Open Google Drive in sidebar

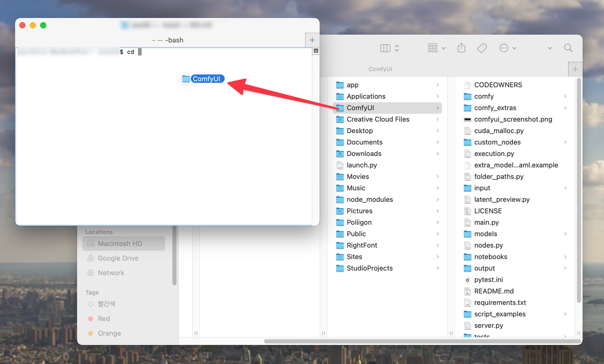coord(118,258)
